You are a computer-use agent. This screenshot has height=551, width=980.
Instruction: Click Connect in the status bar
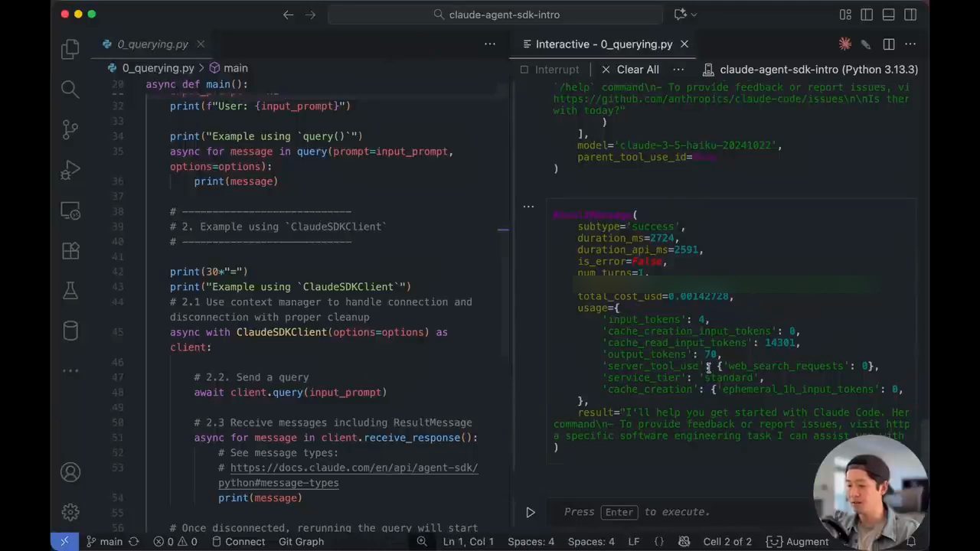click(238, 542)
